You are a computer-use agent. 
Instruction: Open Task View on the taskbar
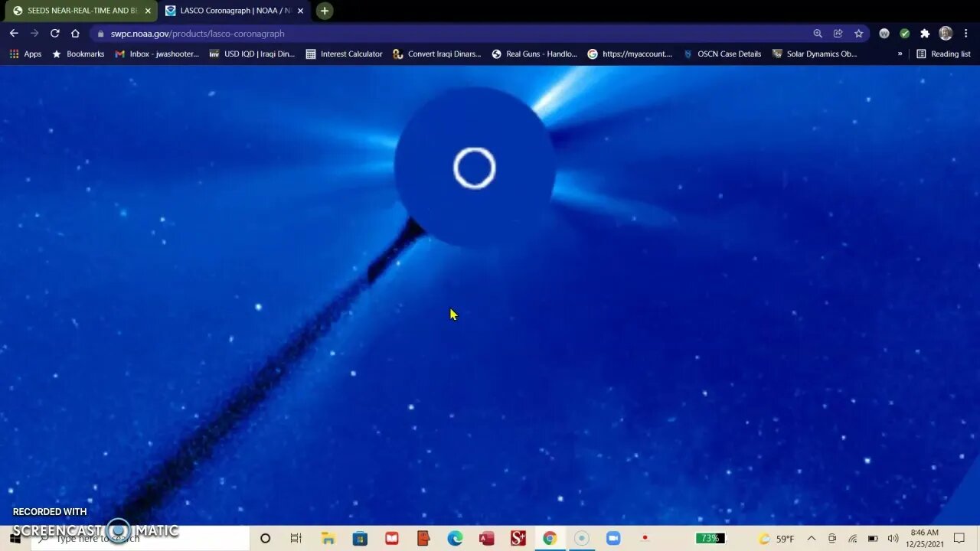(296, 538)
